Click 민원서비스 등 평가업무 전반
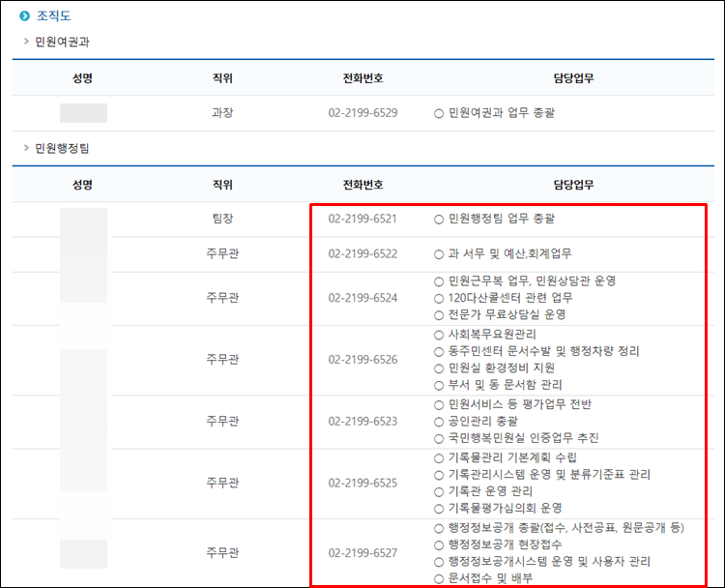This screenshot has height=588, width=725. (520, 405)
